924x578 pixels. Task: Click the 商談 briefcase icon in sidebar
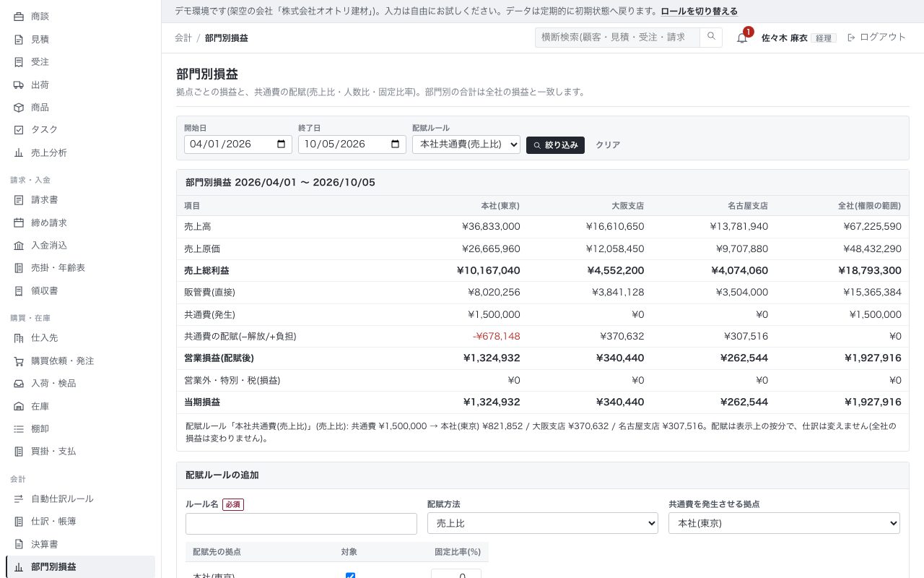click(19, 16)
